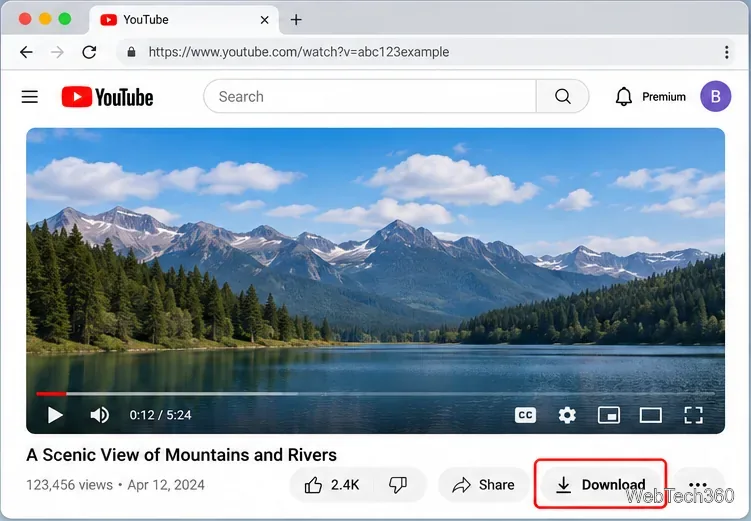Click the browser forward arrow
This screenshot has width=751, height=521.
(x=57, y=52)
